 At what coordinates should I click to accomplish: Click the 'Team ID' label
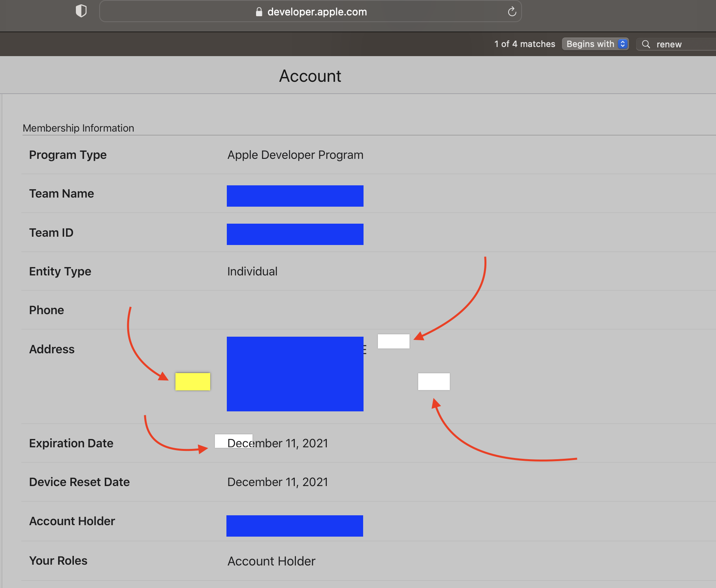click(x=51, y=233)
